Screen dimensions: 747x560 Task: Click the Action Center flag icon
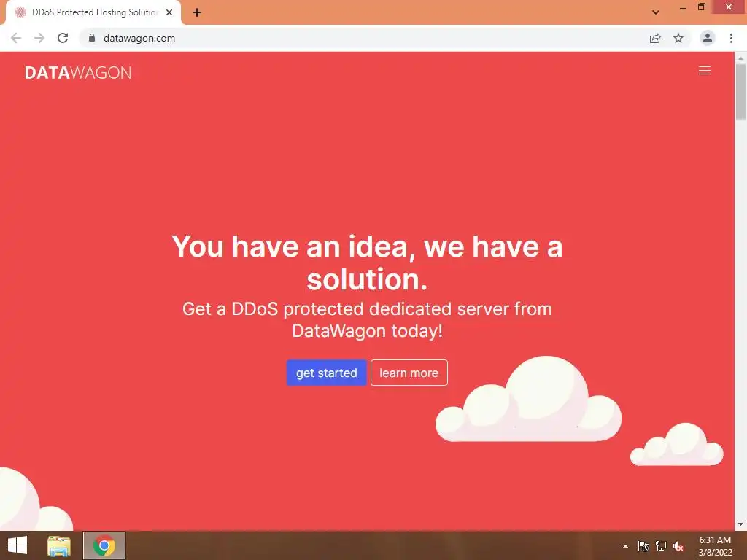pyautogui.click(x=643, y=546)
